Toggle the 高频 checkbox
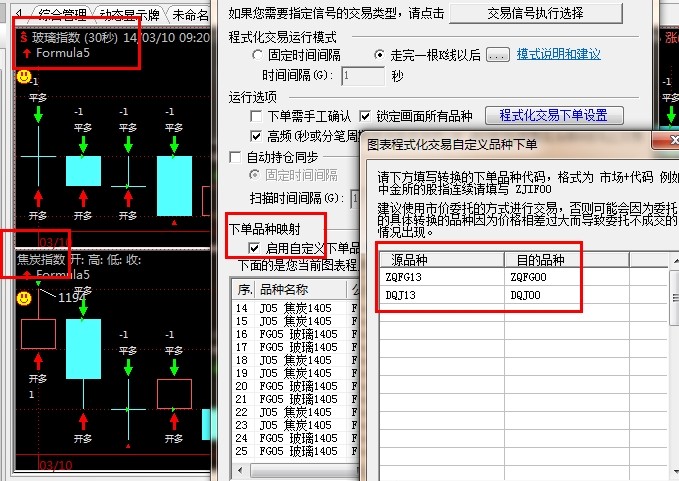The image size is (679, 481). (x=256, y=136)
